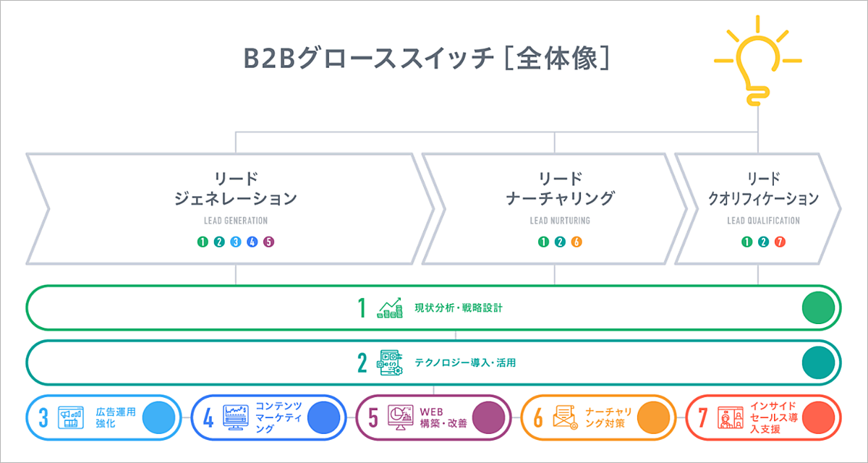Click the envelope icon in box 6
Screen dimensions: 868x463
565,418
